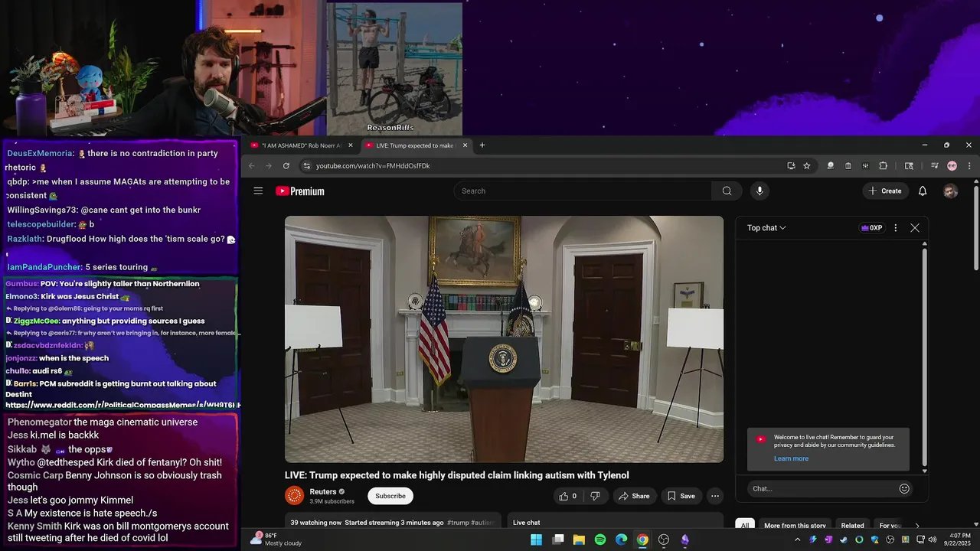Screen dimensions: 980x551
Task: Click the live chat scrollbar
Action: [x=924, y=357]
